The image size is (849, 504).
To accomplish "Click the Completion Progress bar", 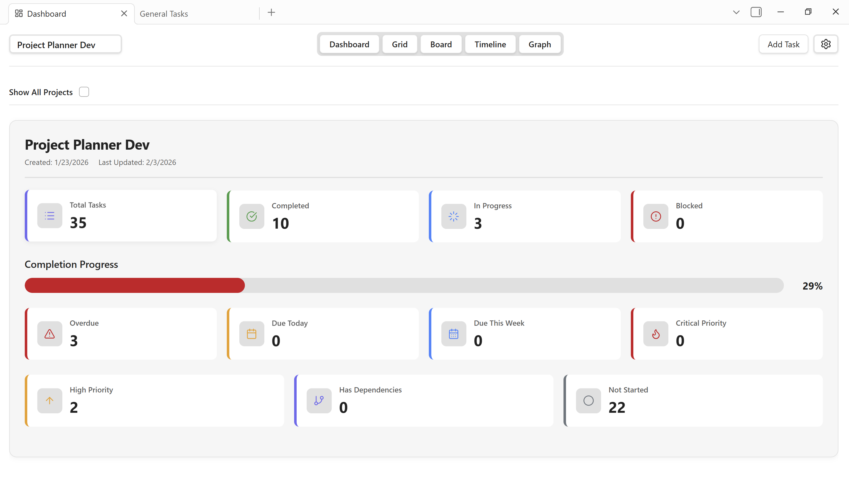I will (404, 285).
